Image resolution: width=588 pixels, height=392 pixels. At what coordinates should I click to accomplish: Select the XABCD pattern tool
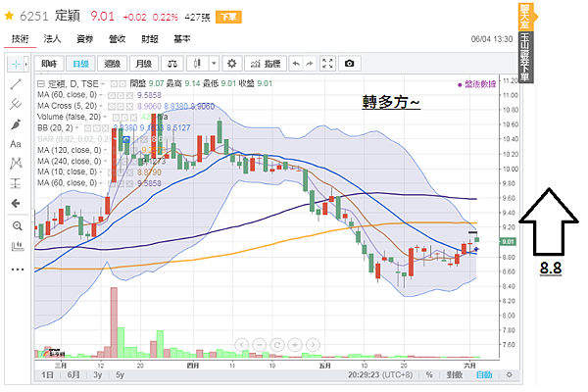pyautogui.click(x=16, y=164)
